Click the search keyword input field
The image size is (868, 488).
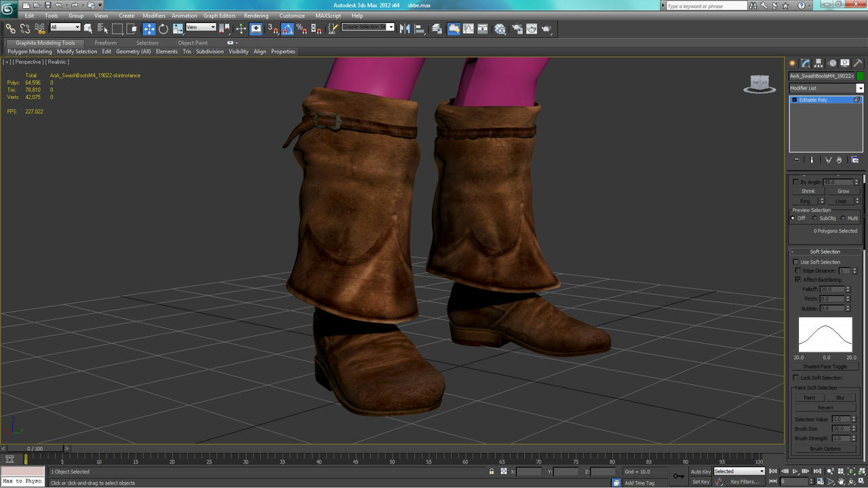click(x=706, y=6)
